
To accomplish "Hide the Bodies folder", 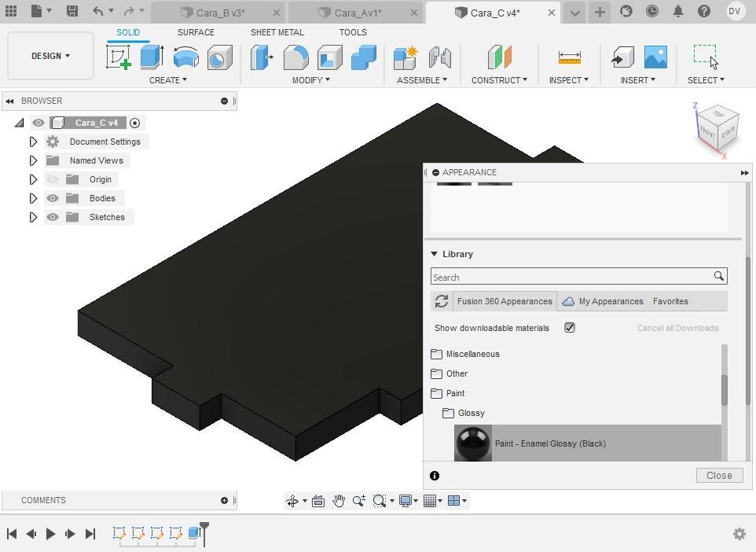I will (53, 198).
